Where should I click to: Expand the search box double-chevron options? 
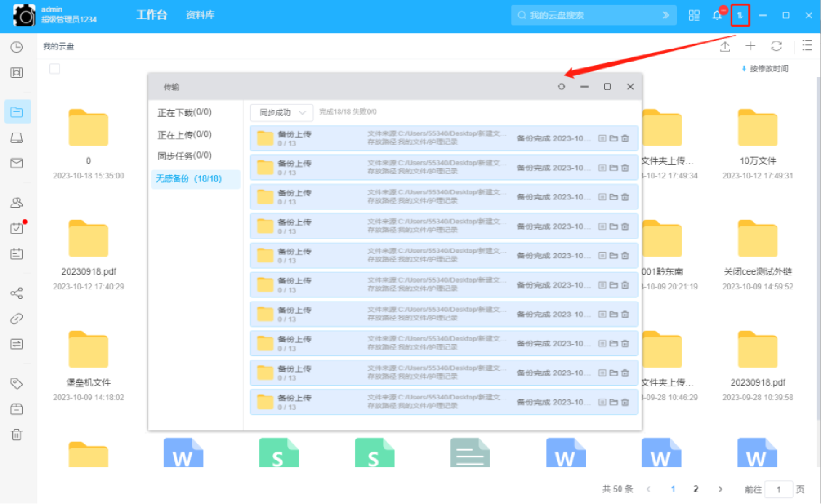(x=666, y=16)
